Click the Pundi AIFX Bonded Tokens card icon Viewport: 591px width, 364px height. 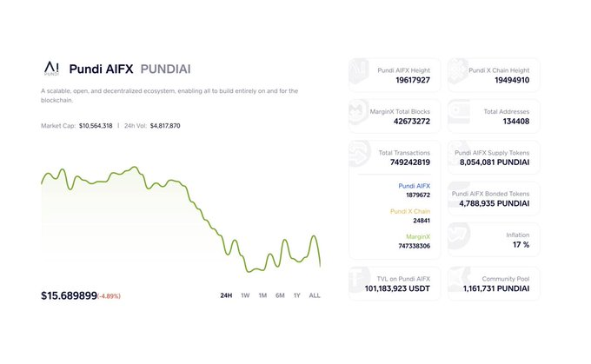point(459,197)
